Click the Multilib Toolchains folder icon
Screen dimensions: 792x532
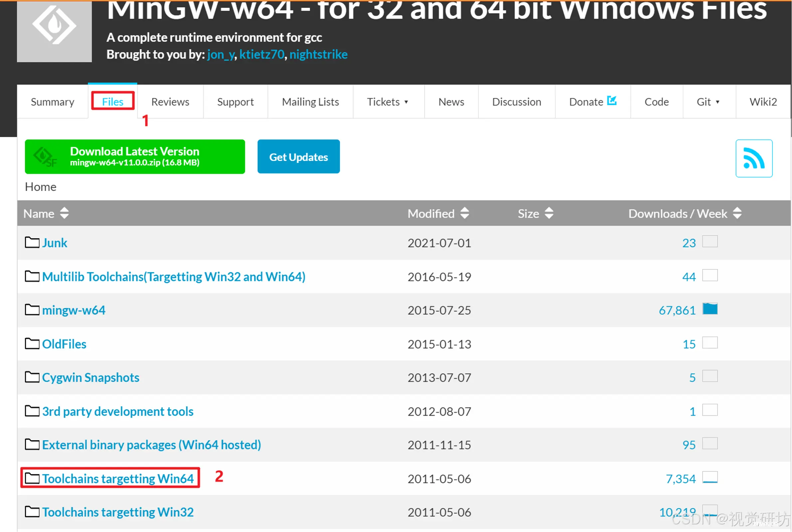[32, 276]
